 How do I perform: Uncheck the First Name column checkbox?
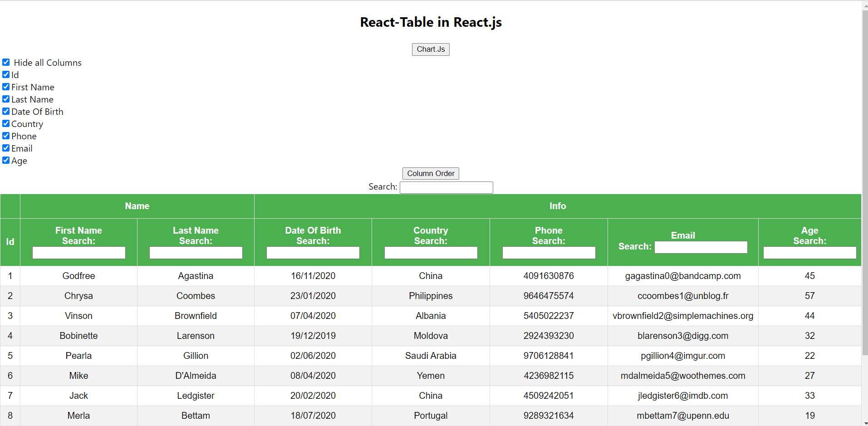pos(6,87)
